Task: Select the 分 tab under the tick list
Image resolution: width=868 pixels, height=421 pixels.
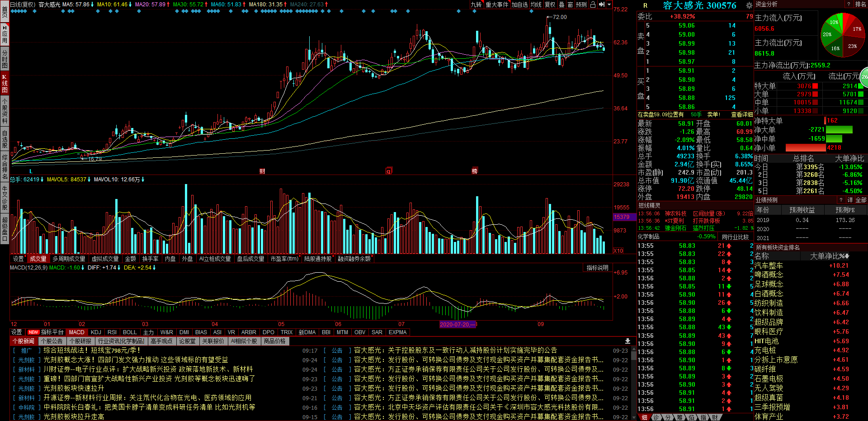Action: click(x=668, y=417)
